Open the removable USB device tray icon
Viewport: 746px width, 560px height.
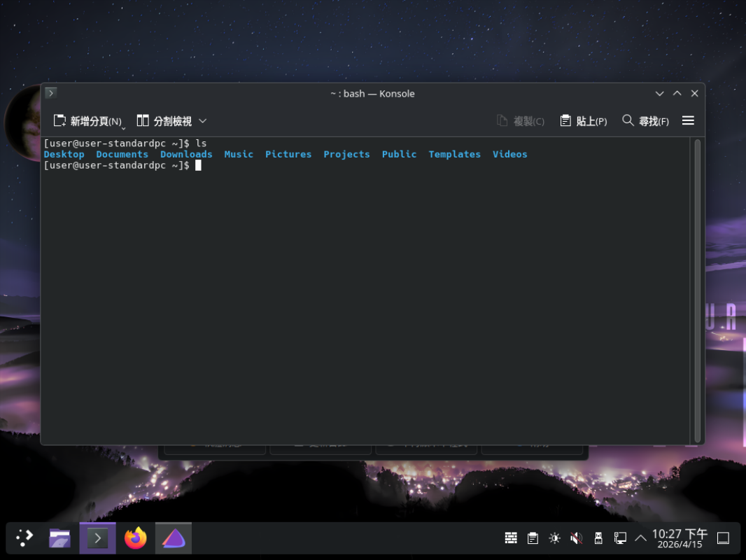(598, 538)
